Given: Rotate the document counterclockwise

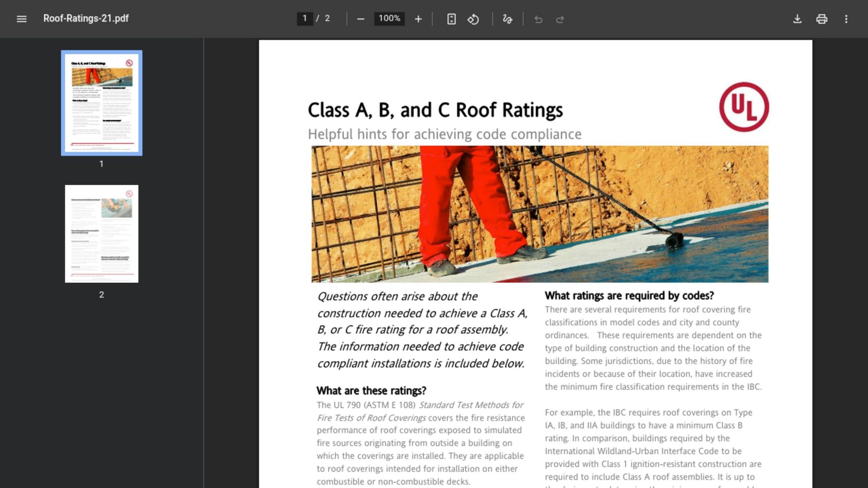Looking at the screenshot, I should [473, 19].
